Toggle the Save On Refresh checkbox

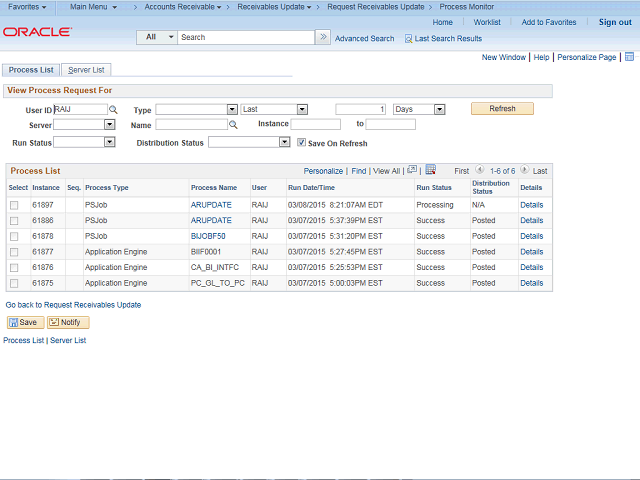click(302, 143)
